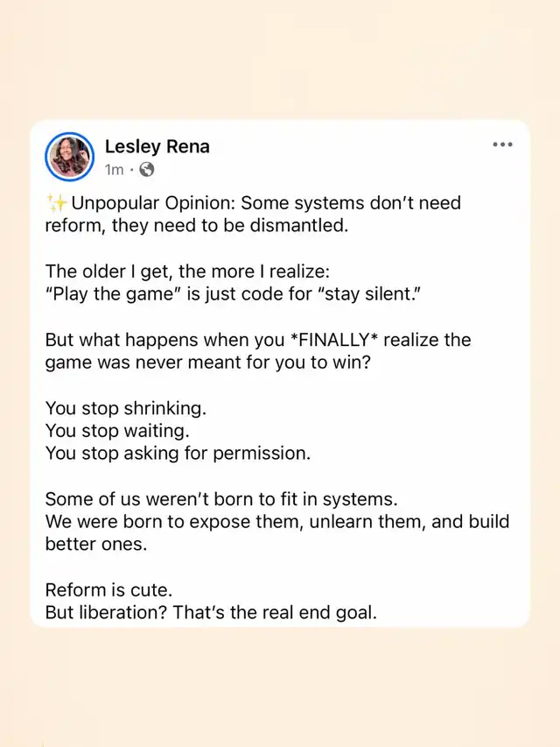The width and height of the screenshot is (560, 747).
Task: Click the 'Reform is cute.' line
Action: pos(108,590)
